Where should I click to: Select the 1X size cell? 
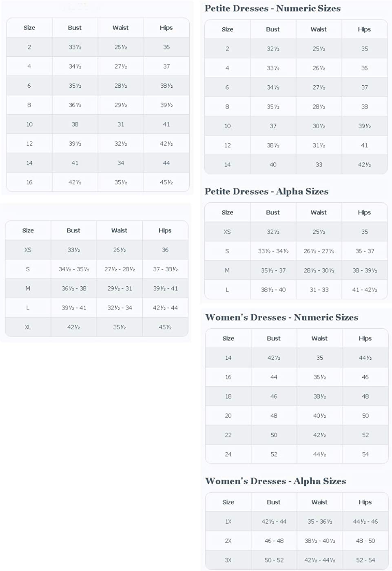(228, 522)
